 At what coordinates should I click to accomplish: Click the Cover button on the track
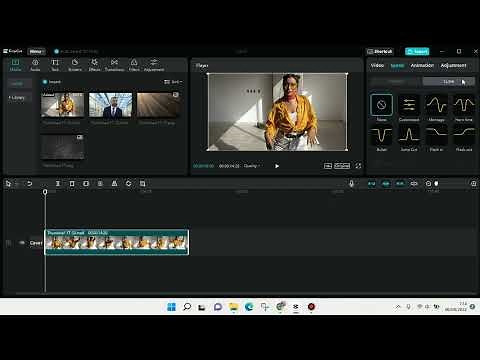coord(36,243)
